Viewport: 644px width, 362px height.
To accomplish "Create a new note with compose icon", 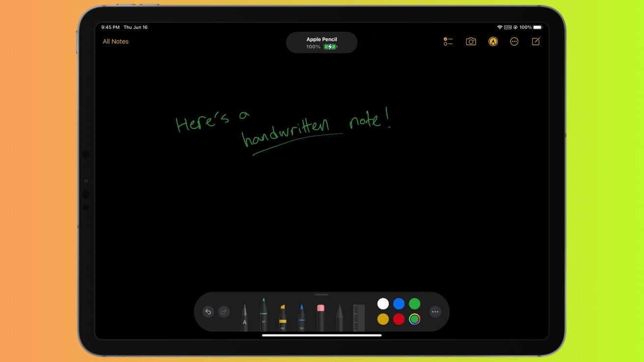I will [x=536, y=42].
